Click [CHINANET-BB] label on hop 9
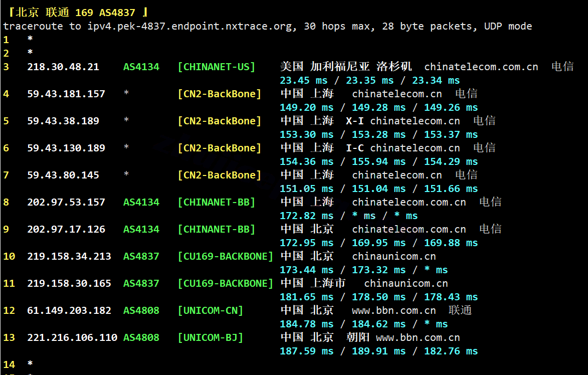The height and width of the screenshot is (375, 588). [217, 229]
